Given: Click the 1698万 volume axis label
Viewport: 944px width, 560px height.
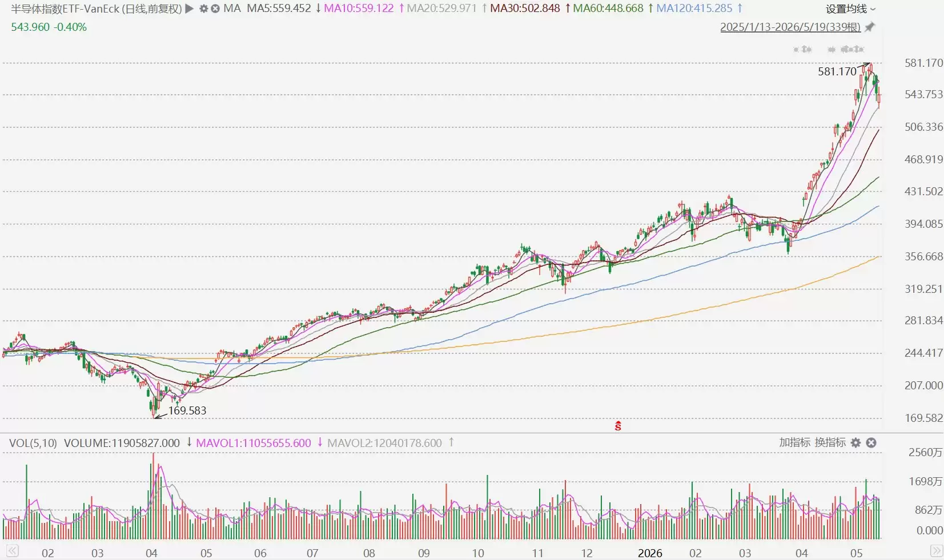Looking at the screenshot, I should point(925,481).
